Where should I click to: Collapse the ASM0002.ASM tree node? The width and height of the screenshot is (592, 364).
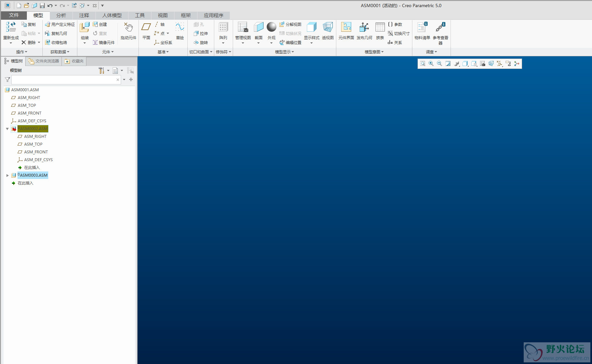tap(7, 129)
